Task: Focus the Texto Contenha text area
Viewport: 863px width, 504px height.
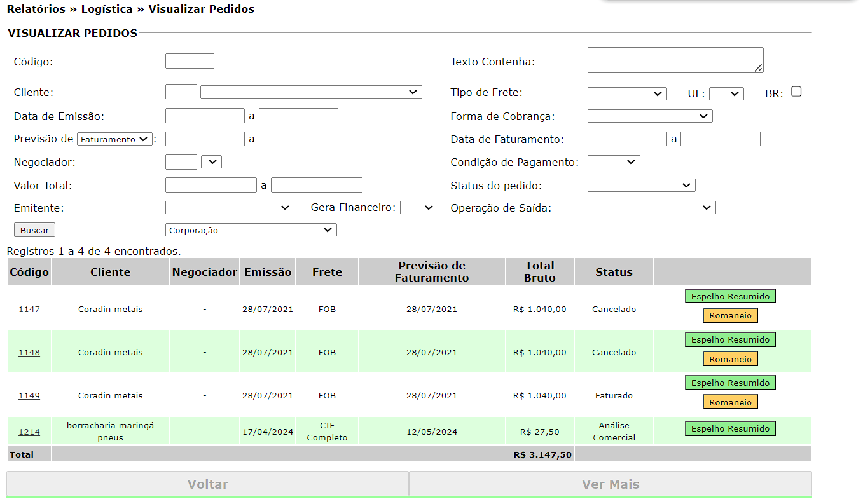Action: (x=675, y=60)
